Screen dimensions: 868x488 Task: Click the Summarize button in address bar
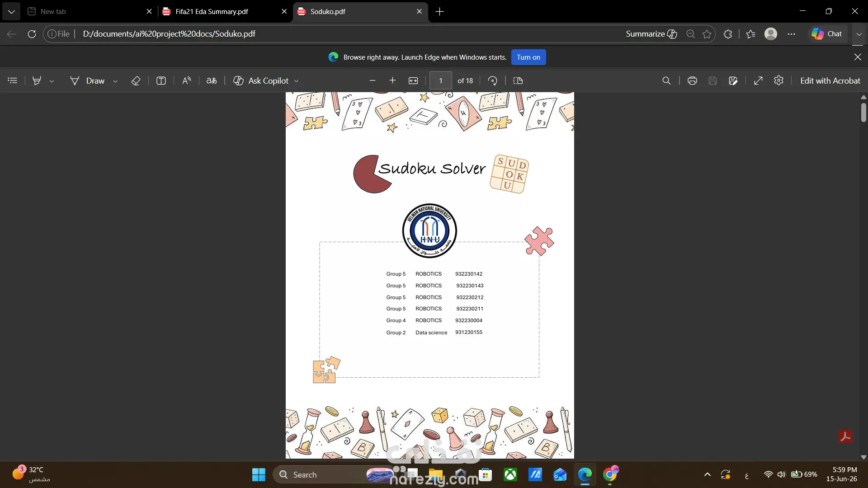click(651, 34)
